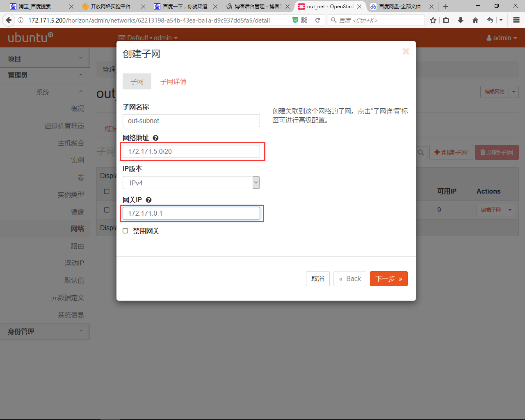Close the 创建子网 dialog with the X
The width and height of the screenshot is (525, 420).
coord(406,51)
